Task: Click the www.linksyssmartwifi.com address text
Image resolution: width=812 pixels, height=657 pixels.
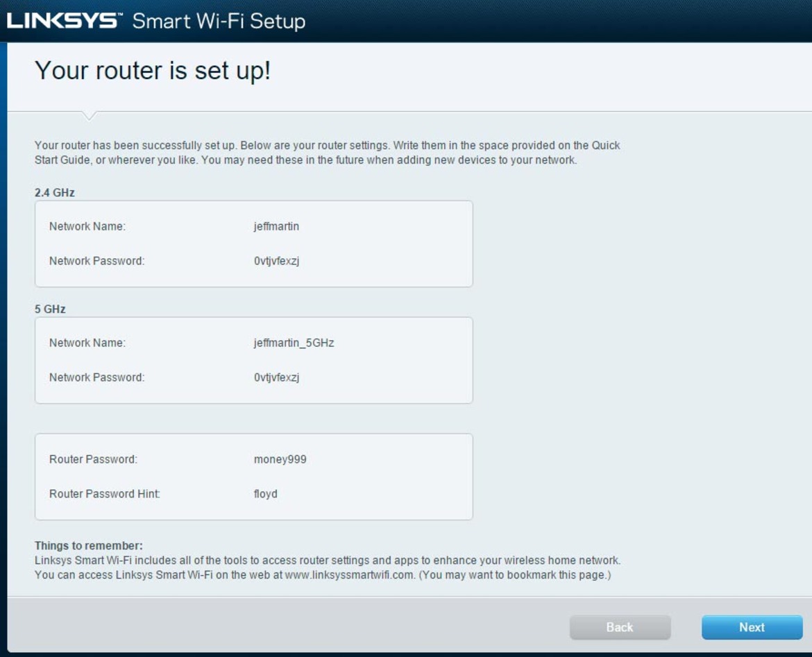Action: click(350, 574)
